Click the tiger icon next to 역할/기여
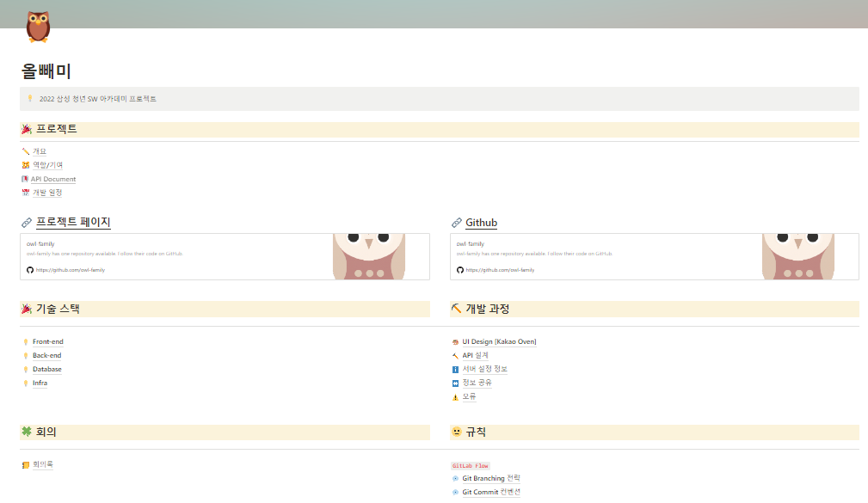Screen dimensions: 868x503 point(26,164)
